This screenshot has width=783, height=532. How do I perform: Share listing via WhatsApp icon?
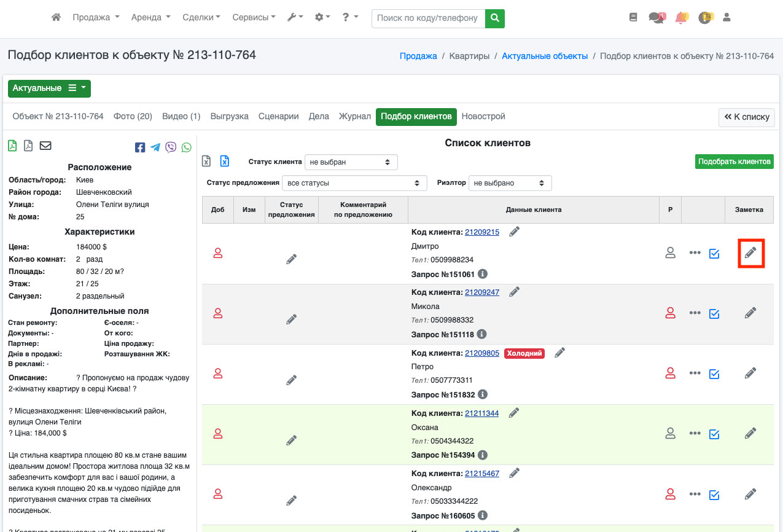186,147
